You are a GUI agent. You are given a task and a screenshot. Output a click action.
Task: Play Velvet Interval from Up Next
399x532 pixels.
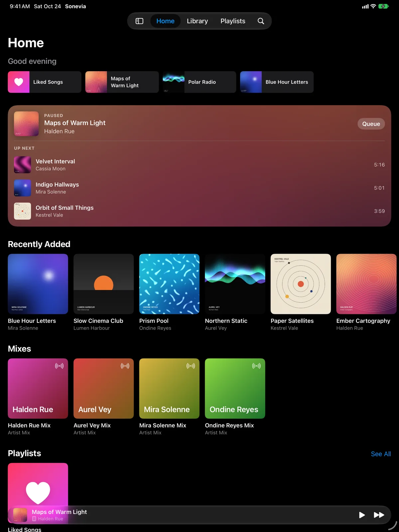tap(199, 165)
